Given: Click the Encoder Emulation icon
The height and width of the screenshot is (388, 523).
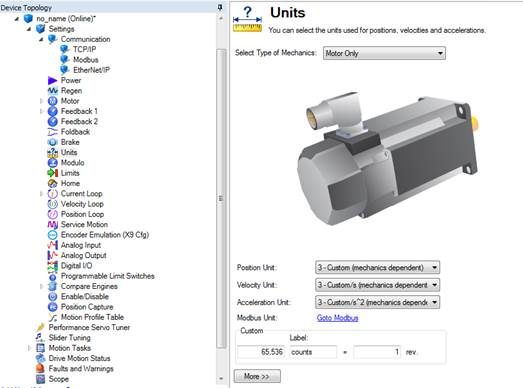Looking at the screenshot, I should [52, 235].
